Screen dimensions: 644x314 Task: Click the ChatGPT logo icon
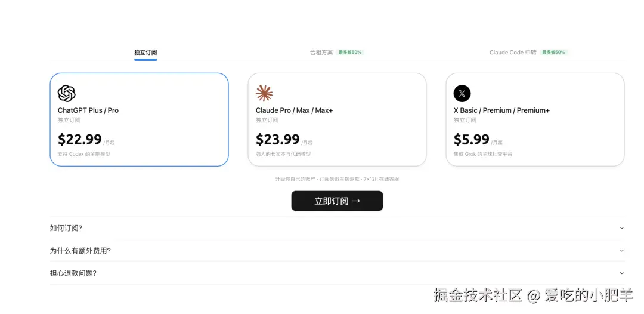pyautogui.click(x=66, y=94)
